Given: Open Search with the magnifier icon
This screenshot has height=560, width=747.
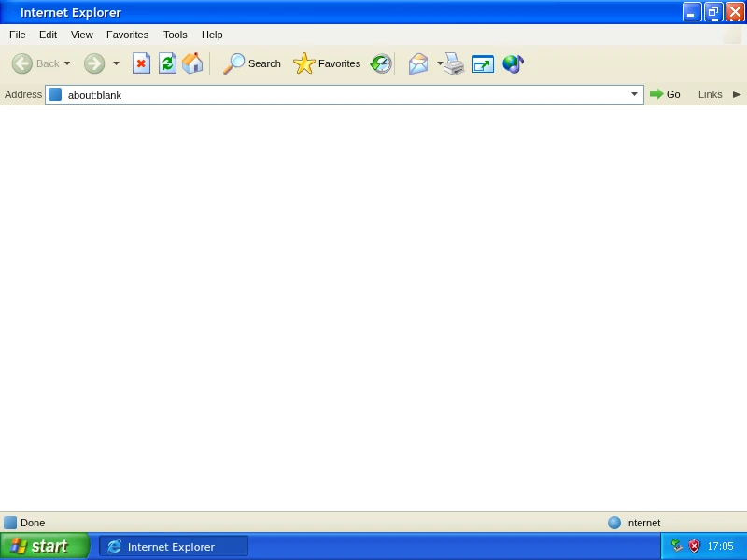Looking at the screenshot, I should coord(252,63).
